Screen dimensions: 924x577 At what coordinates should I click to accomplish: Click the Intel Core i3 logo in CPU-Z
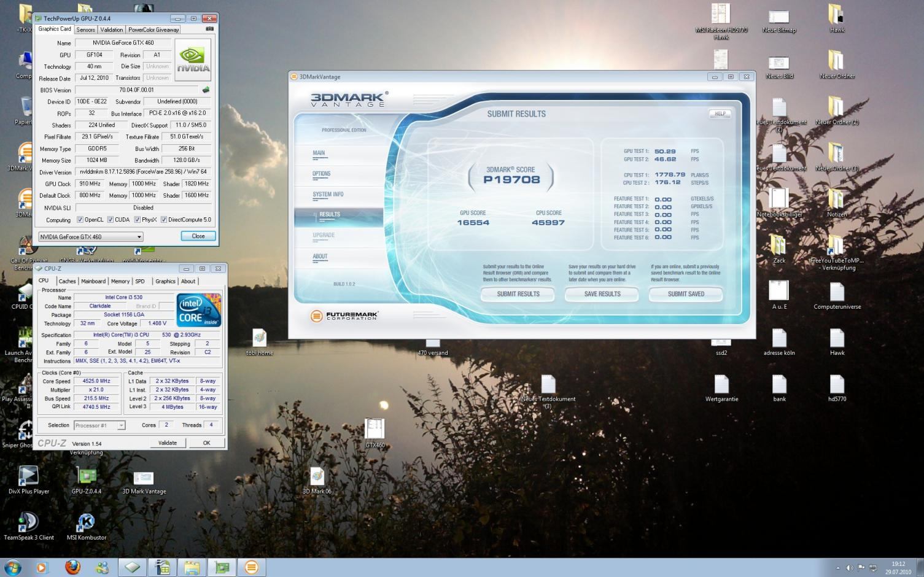coord(199,310)
